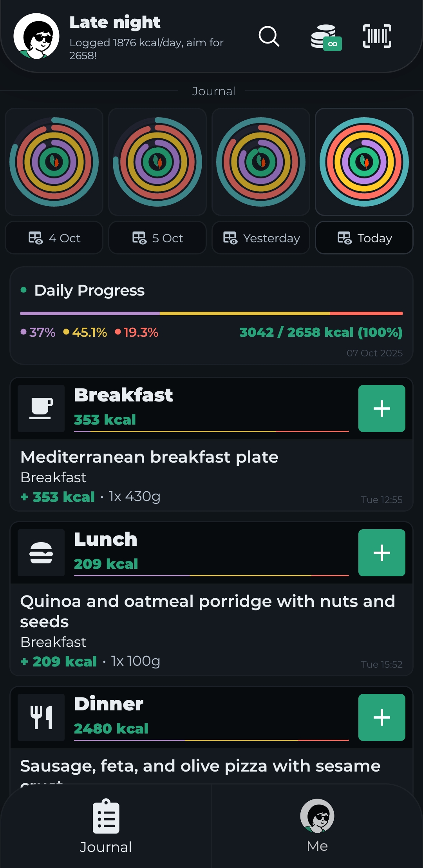Open today's nutrition rings thumbnail

364,162
